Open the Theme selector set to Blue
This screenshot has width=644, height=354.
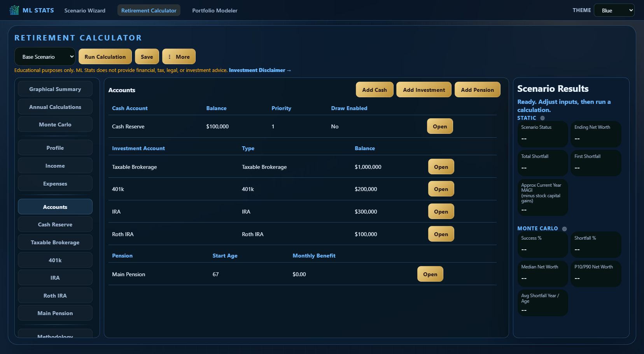click(x=614, y=10)
